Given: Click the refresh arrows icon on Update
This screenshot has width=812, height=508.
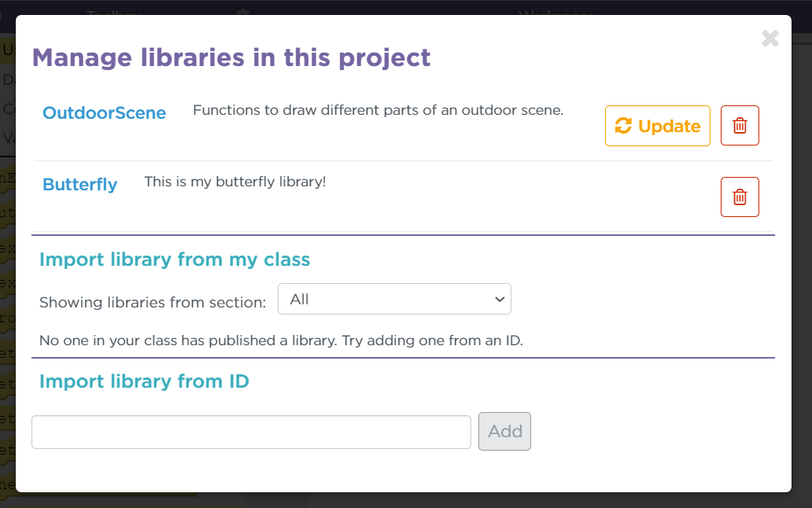Looking at the screenshot, I should click(623, 126).
